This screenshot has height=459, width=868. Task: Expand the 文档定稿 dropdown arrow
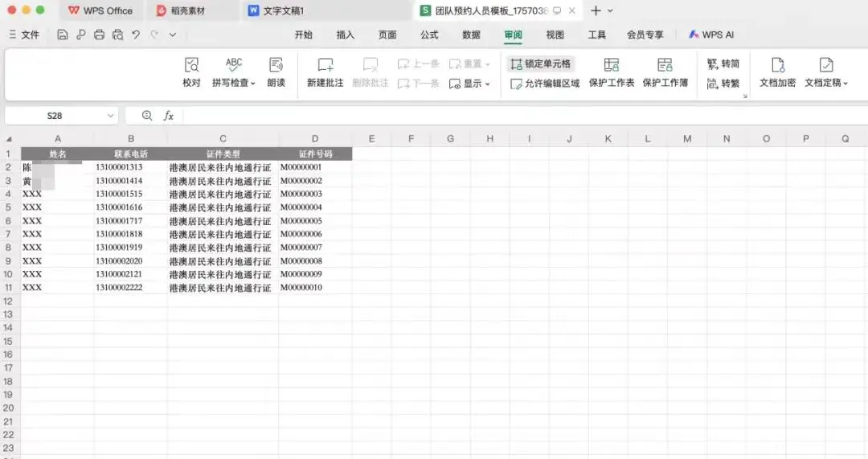click(845, 84)
